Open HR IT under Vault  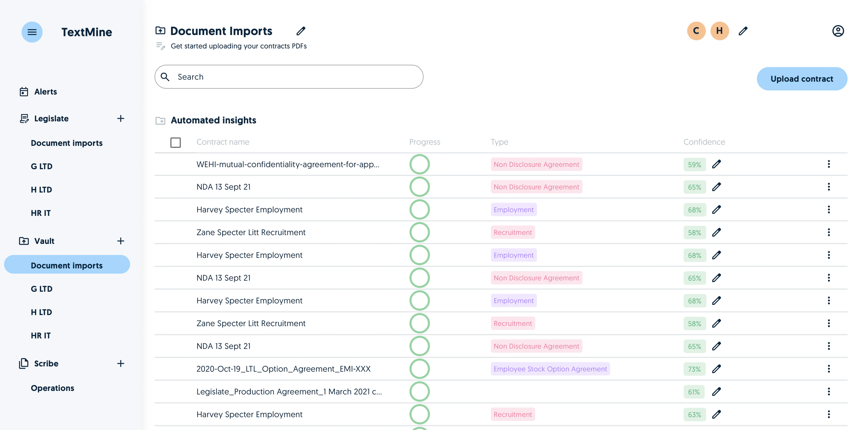coord(41,335)
